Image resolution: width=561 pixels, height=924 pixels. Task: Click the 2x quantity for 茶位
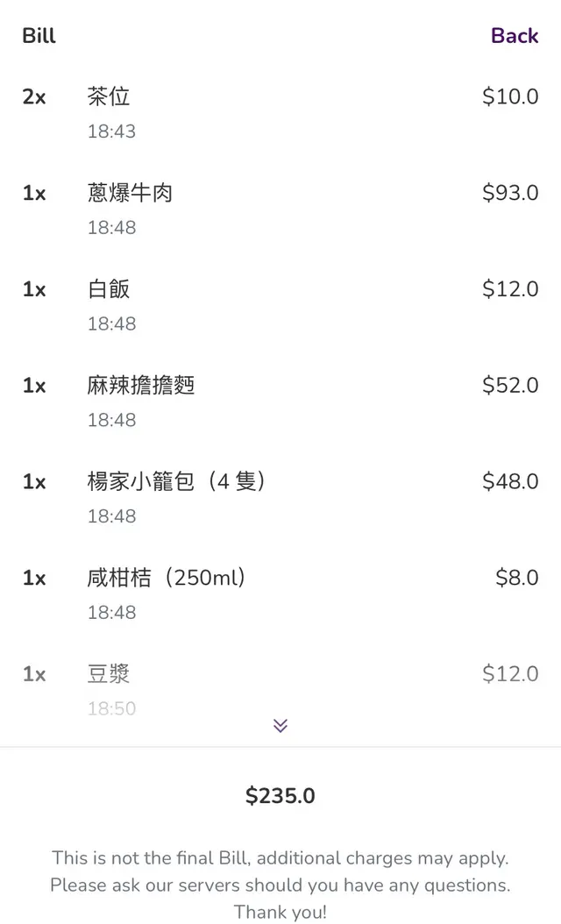point(34,96)
